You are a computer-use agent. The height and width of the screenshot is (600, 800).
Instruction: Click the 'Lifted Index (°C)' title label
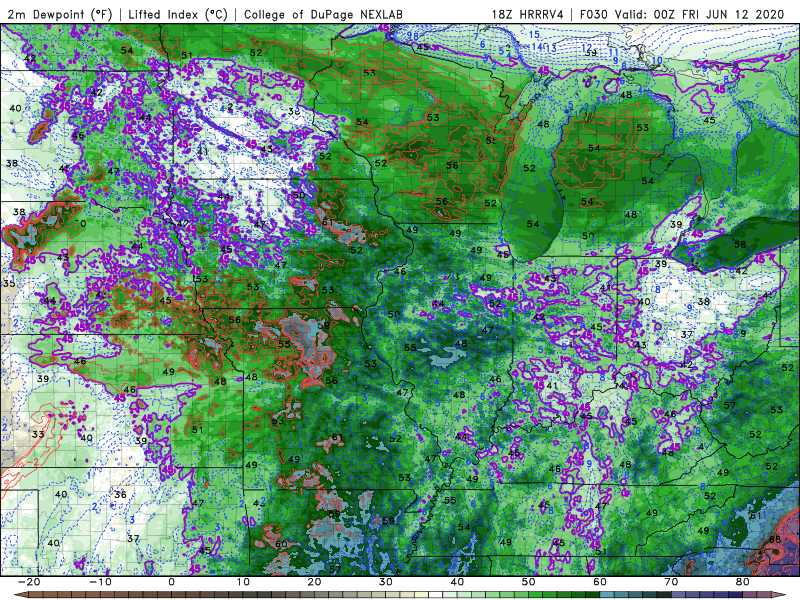[178, 14]
